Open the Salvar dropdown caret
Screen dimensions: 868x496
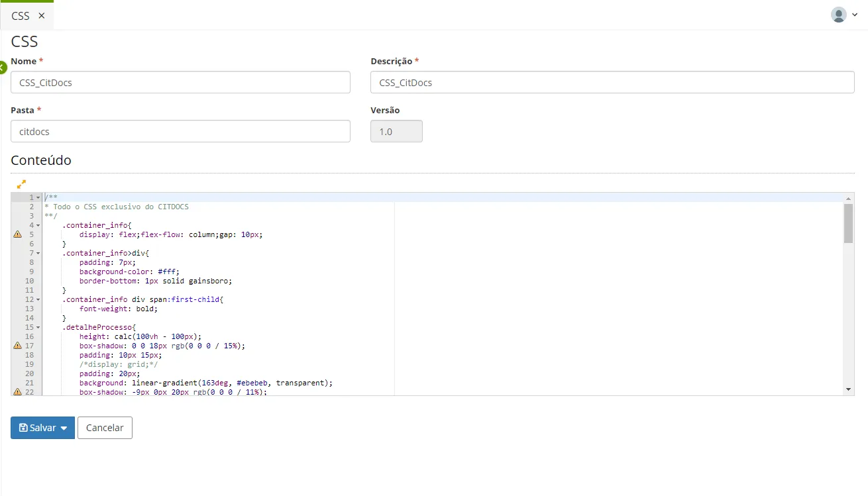(64, 428)
